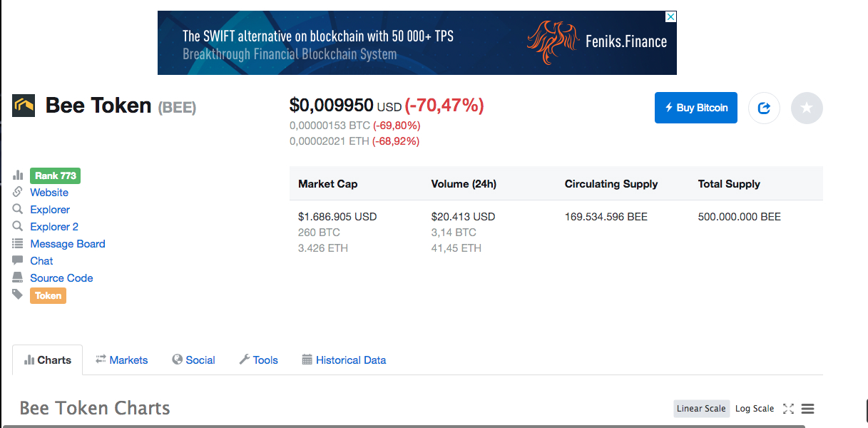
Task: Click the Bee Token logo icon
Action: (x=24, y=106)
